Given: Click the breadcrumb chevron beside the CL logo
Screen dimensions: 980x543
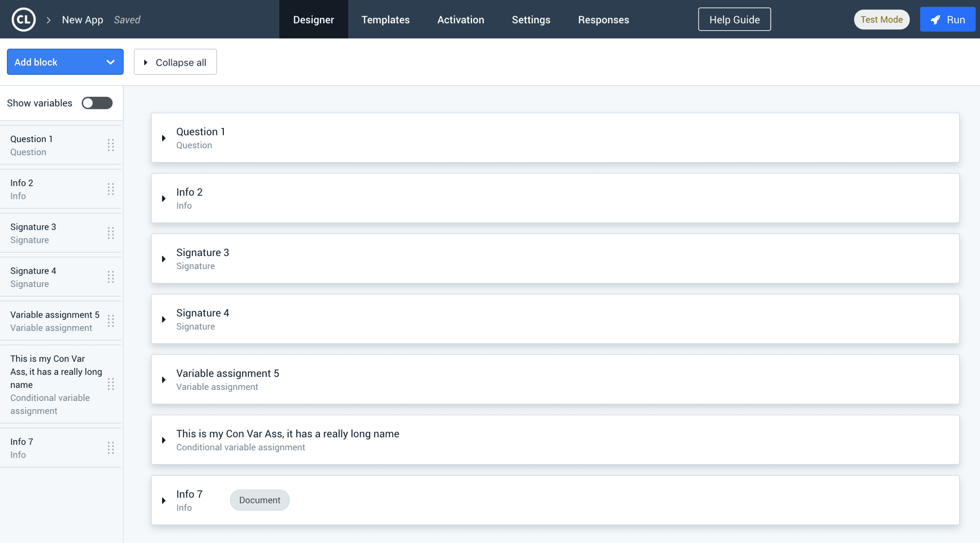Looking at the screenshot, I should click(x=49, y=20).
